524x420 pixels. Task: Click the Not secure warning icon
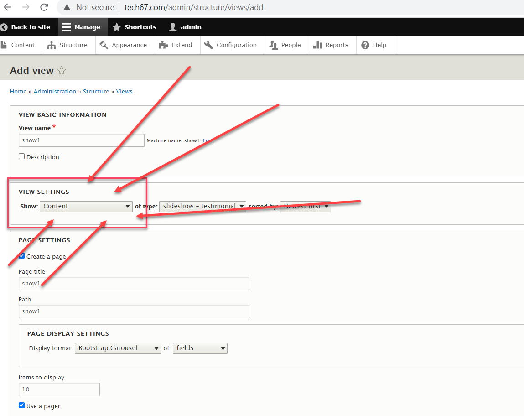tap(67, 7)
